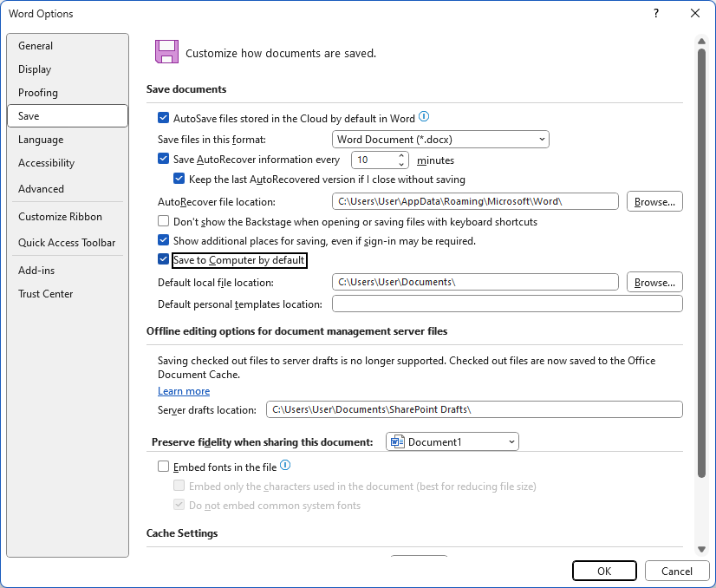Browse for AutoRecover file location
The image size is (716, 588).
[x=654, y=201]
